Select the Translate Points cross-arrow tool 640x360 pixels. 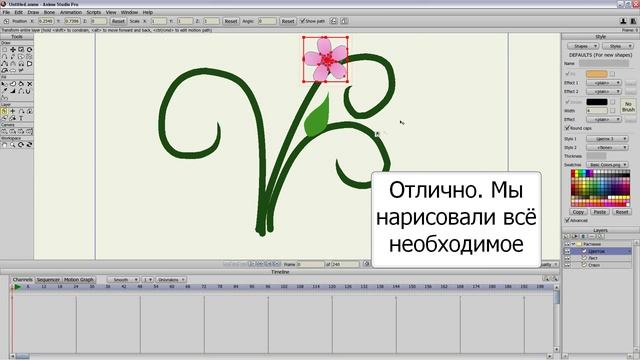pyautogui.click(x=13, y=49)
